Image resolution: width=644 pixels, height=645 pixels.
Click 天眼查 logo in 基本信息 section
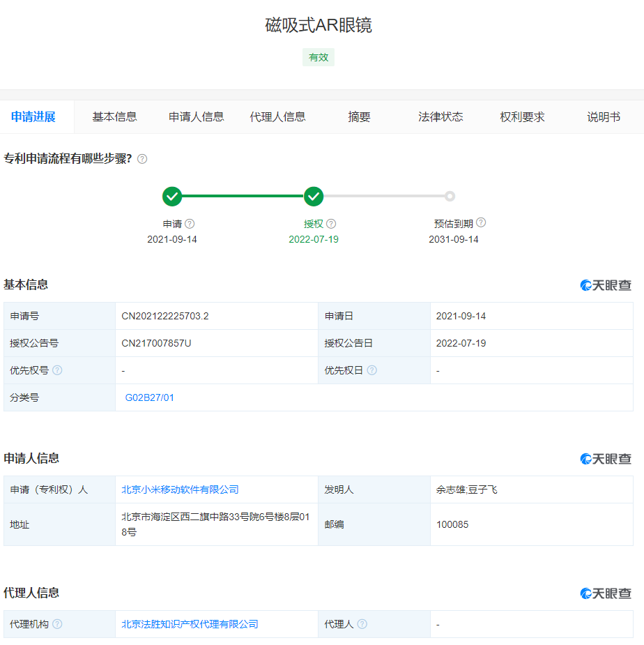pos(606,285)
